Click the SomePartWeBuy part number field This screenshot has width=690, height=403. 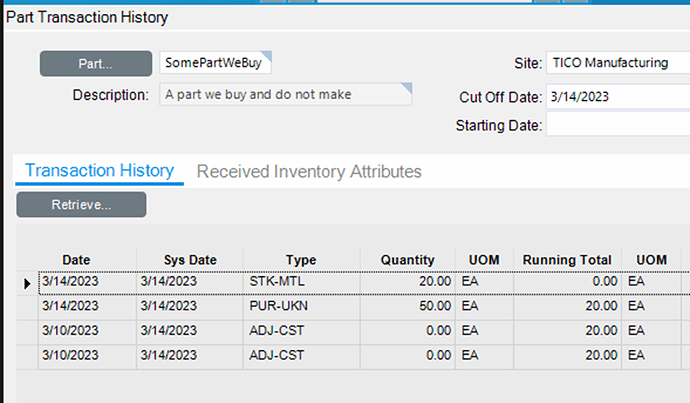[215, 62]
